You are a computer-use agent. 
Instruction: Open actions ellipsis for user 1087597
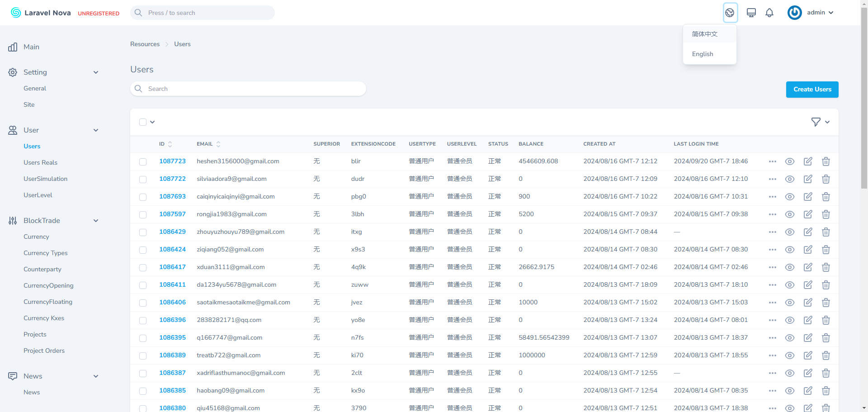click(772, 214)
